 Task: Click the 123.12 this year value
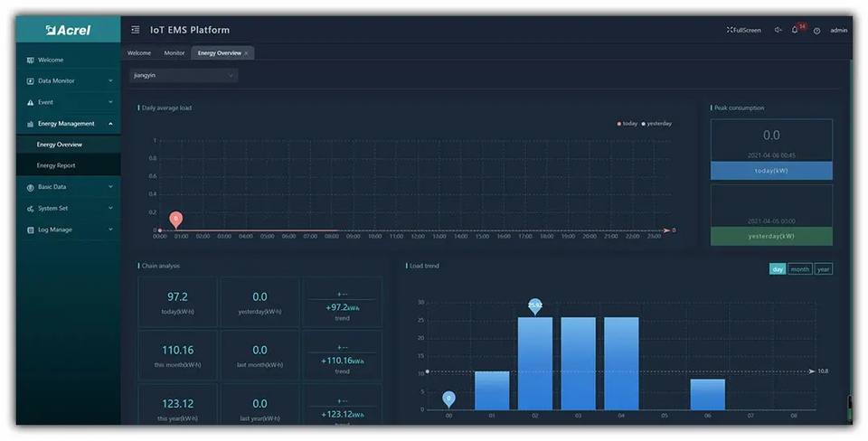[x=178, y=404]
